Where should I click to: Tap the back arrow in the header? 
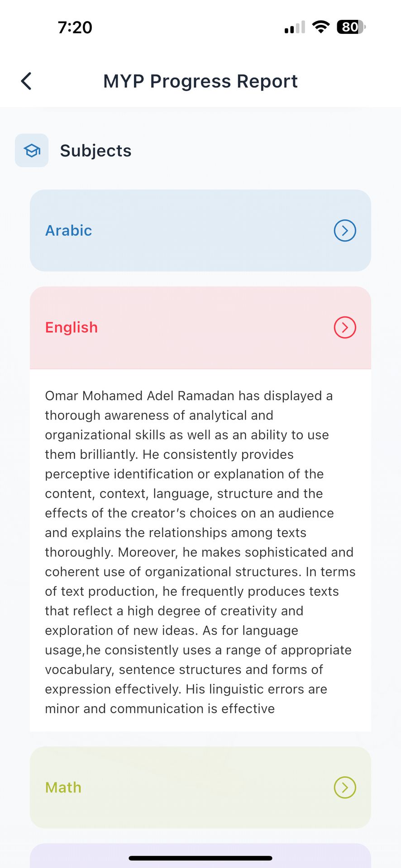pyautogui.click(x=26, y=81)
